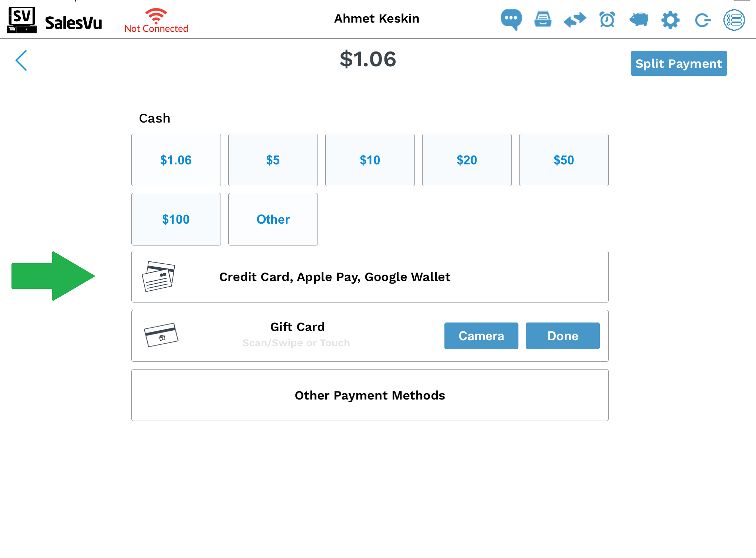The height and width of the screenshot is (558, 756).
Task: Select exact cash amount $1.06
Action: point(176,160)
